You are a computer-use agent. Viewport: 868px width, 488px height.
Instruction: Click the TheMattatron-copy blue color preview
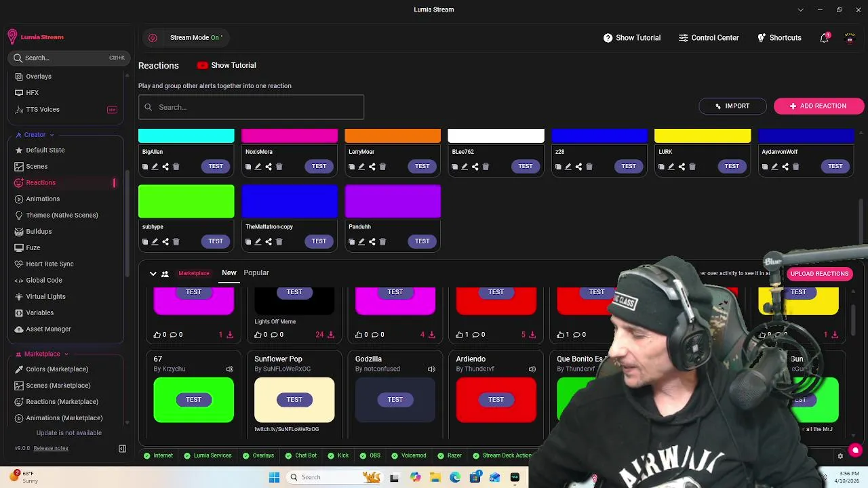click(x=290, y=202)
